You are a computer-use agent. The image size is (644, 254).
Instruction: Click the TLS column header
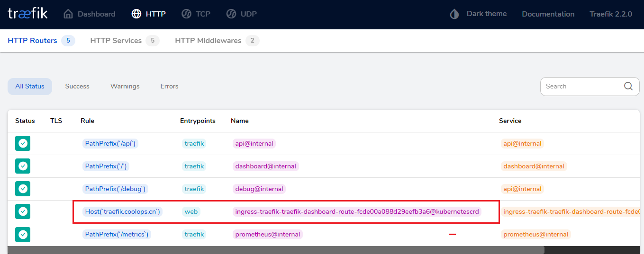tap(56, 121)
